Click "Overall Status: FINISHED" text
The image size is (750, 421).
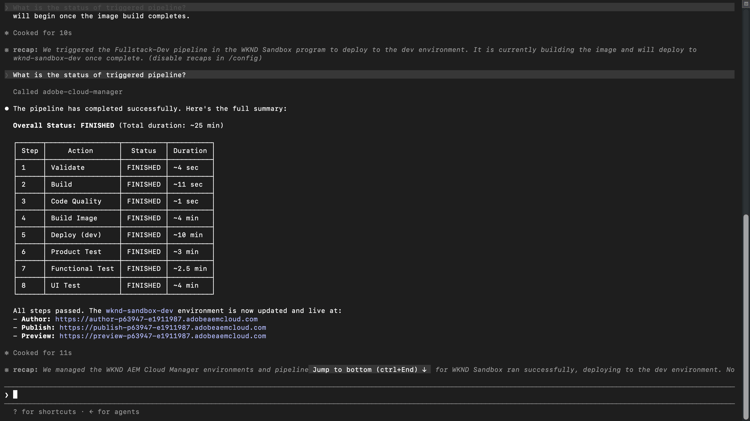(64, 125)
